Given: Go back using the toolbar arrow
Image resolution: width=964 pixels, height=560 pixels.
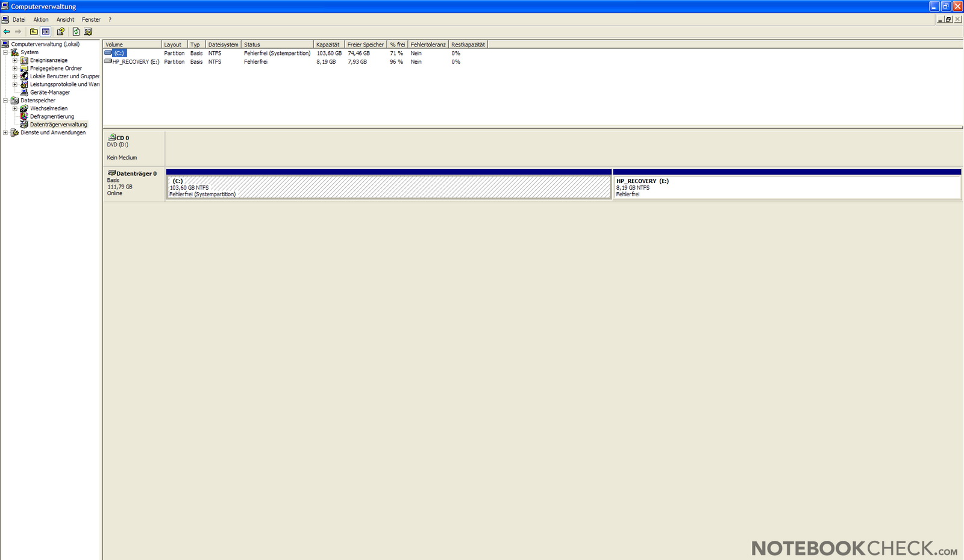Looking at the screenshot, I should 7,31.
